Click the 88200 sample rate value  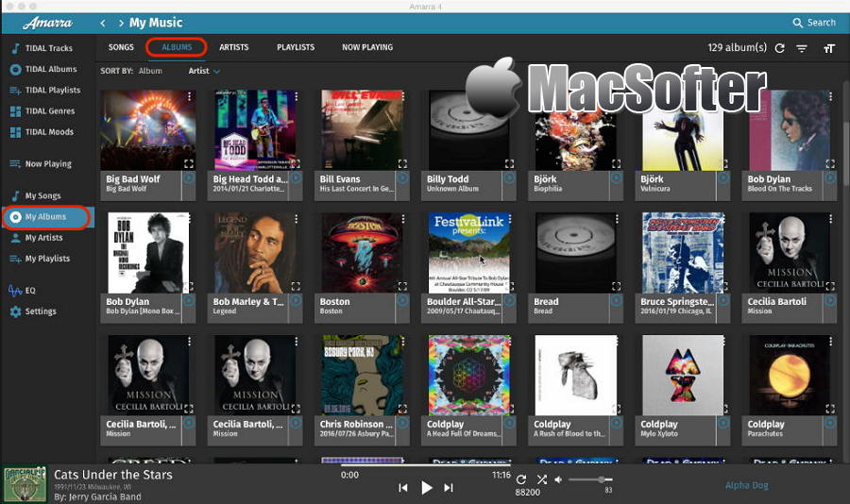tap(527, 492)
